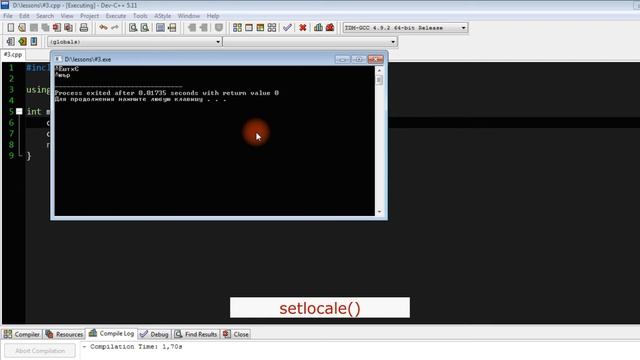Click the Abort Compilation button
The image size is (640, 360).
pyautogui.click(x=40, y=351)
